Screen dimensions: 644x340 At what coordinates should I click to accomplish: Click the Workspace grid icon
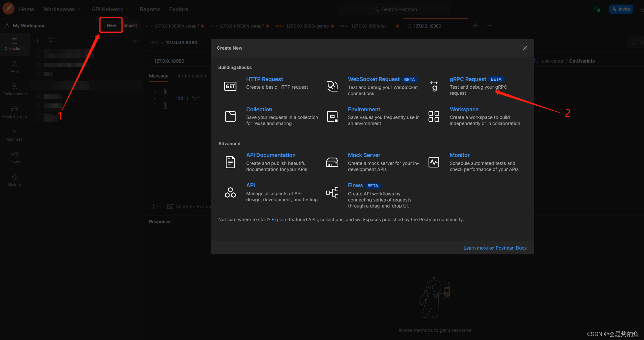click(x=434, y=116)
